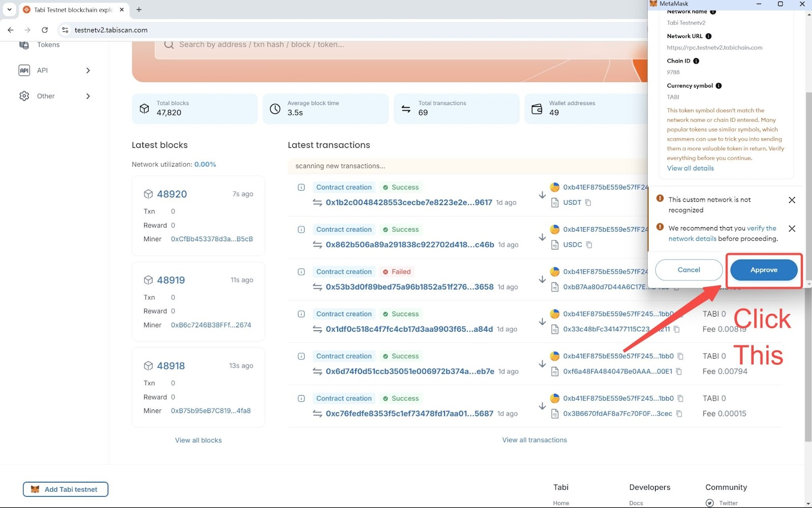Click the Chain ID info icon
This screenshot has height=508, width=812.
pyautogui.click(x=696, y=61)
